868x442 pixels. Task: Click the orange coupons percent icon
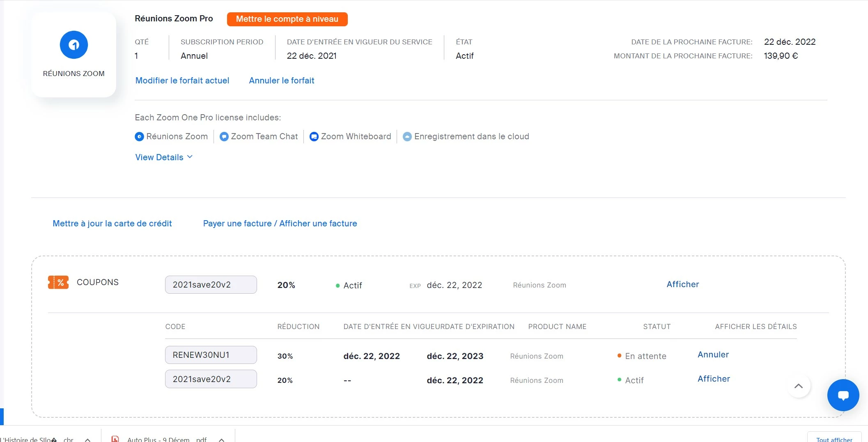[58, 282]
